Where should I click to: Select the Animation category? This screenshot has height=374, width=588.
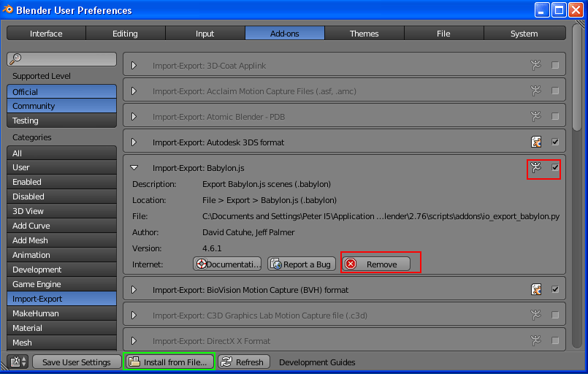[61, 255]
